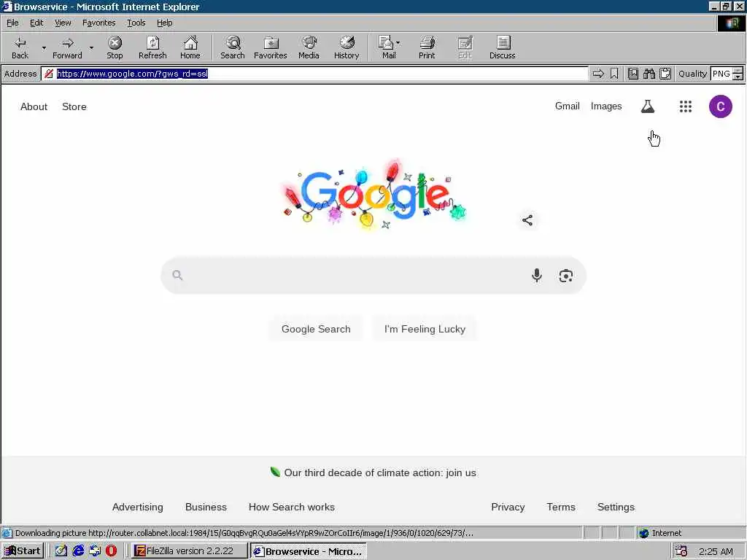
Task: Open the Business footer link
Action: point(206,507)
